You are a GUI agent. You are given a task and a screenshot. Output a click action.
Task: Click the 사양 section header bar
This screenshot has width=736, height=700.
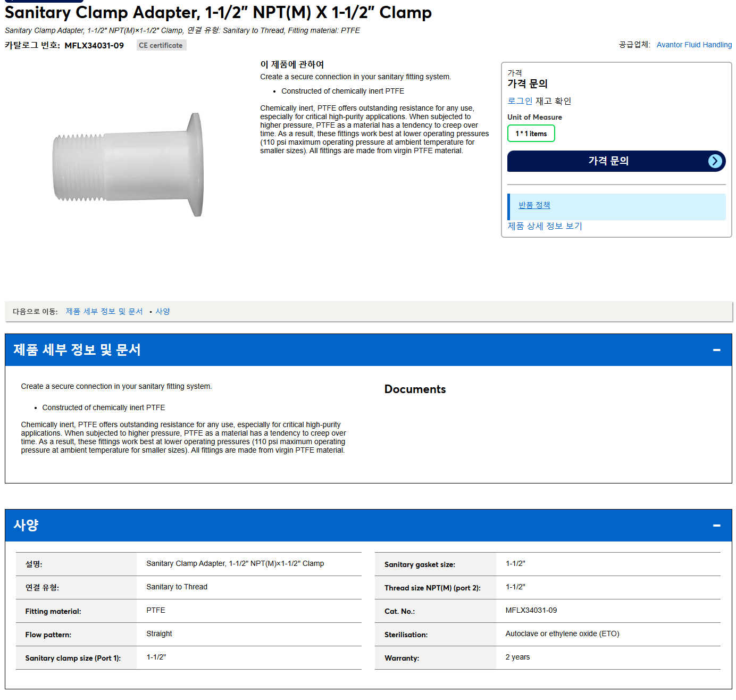[368, 526]
